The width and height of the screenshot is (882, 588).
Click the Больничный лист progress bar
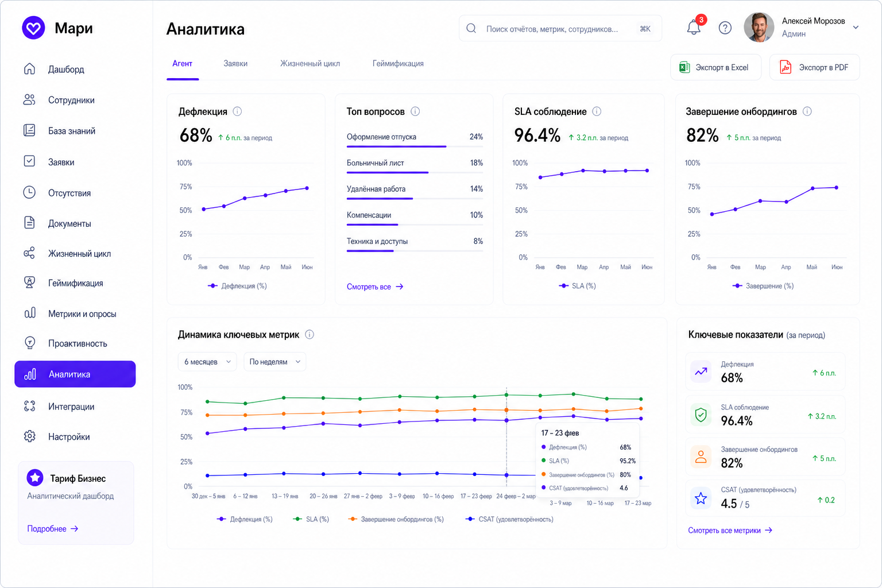(x=415, y=172)
